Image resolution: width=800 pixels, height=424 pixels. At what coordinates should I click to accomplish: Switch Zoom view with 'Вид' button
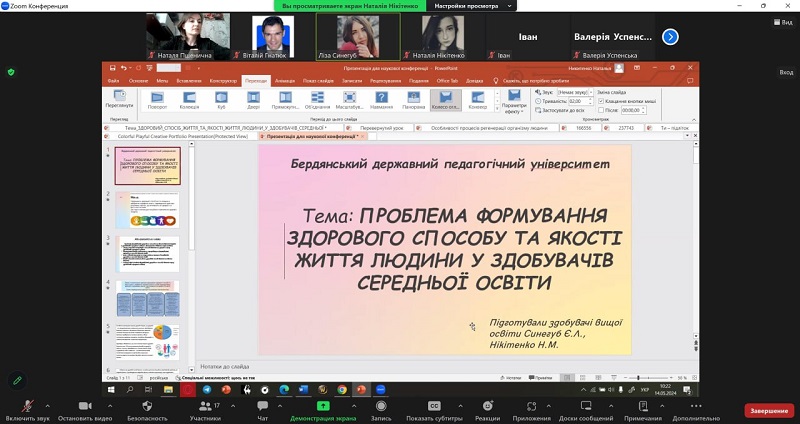tap(783, 22)
